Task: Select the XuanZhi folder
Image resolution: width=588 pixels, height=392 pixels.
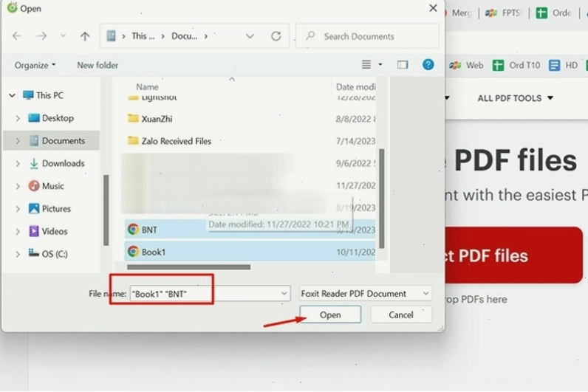Action: (157, 119)
